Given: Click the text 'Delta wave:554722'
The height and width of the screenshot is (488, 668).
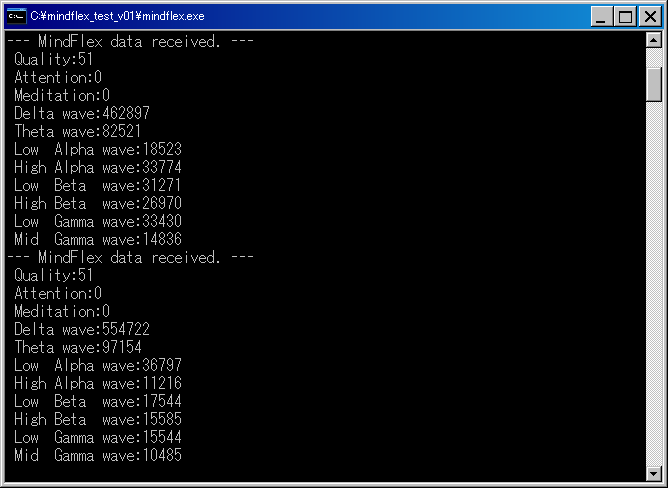Looking at the screenshot, I should (82, 329).
